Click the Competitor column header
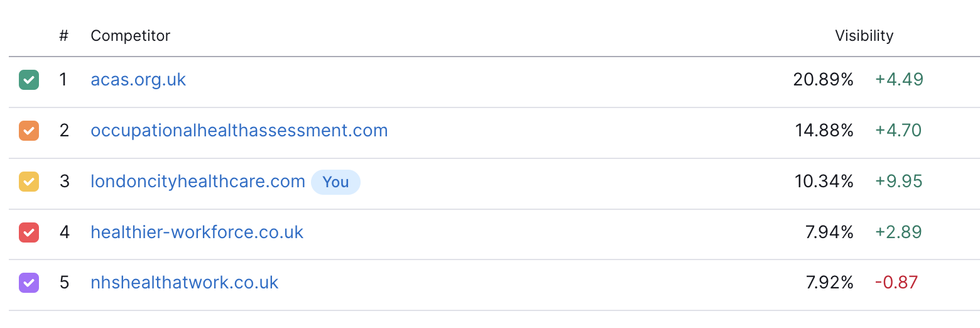 click(x=131, y=36)
